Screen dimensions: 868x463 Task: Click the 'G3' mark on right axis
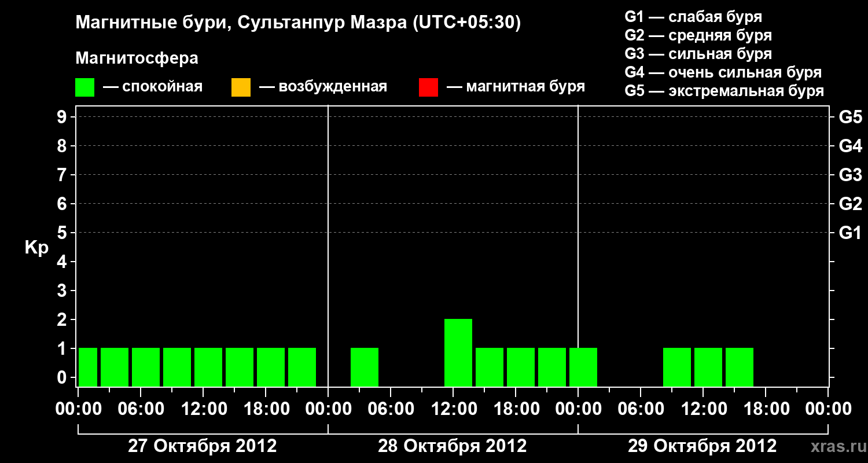pos(850,175)
